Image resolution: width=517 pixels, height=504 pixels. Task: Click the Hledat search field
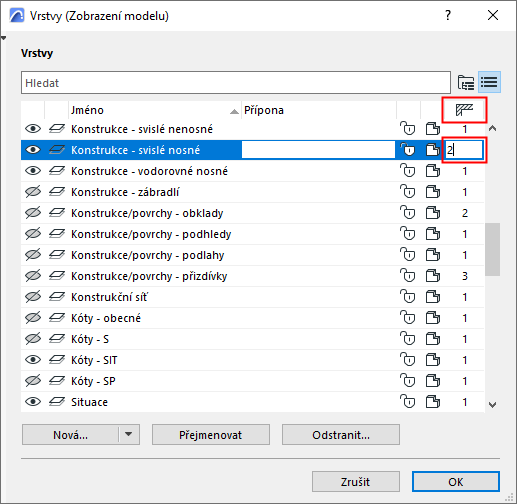point(236,82)
